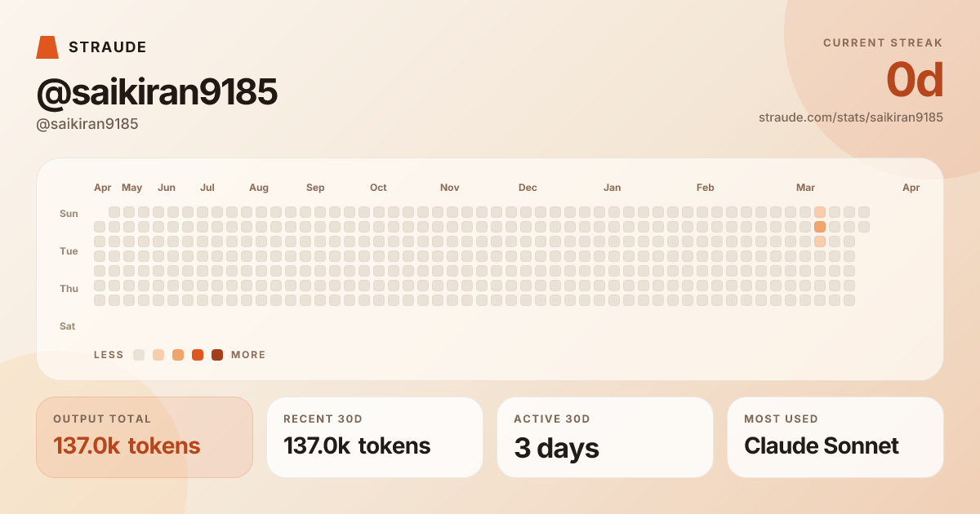Click the small @saikiran9185 handle under heading
The height and width of the screenshot is (514, 980).
[87, 124]
